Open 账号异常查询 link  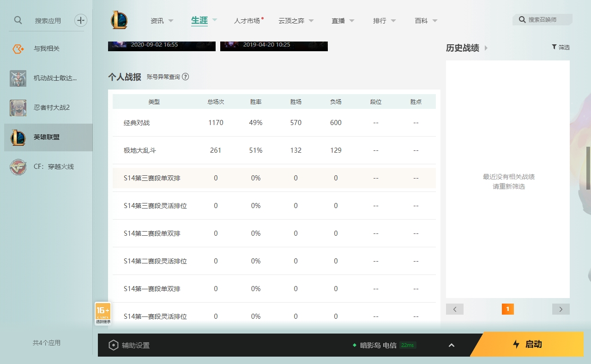click(x=163, y=77)
